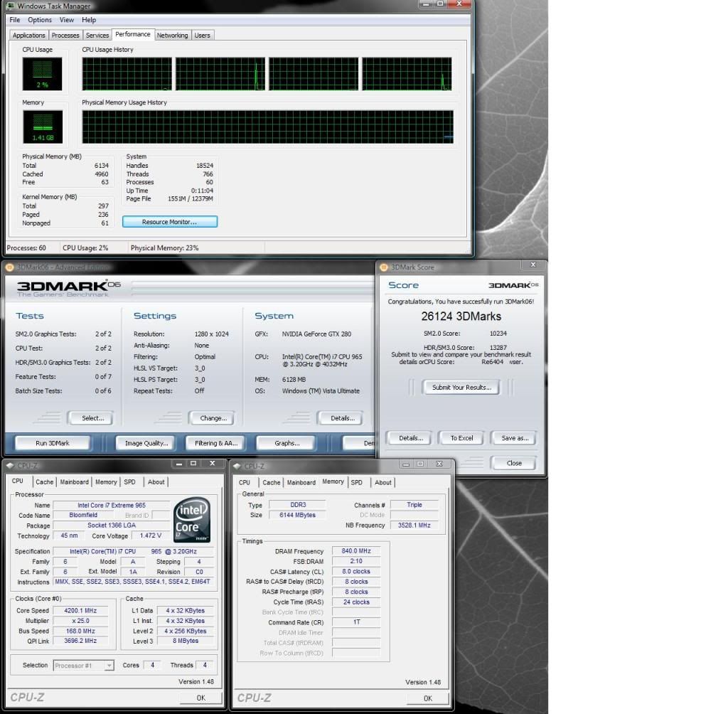Click the Bus Speed value 168.0 MHz
728x714 pixels.
point(81,632)
